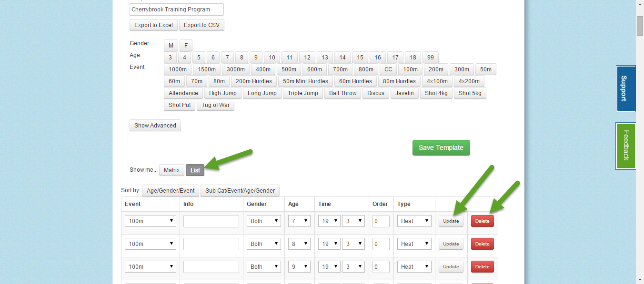The height and width of the screenshot is (284, 644).
Task: Toggle the F gender button
Action: (186, 46)
